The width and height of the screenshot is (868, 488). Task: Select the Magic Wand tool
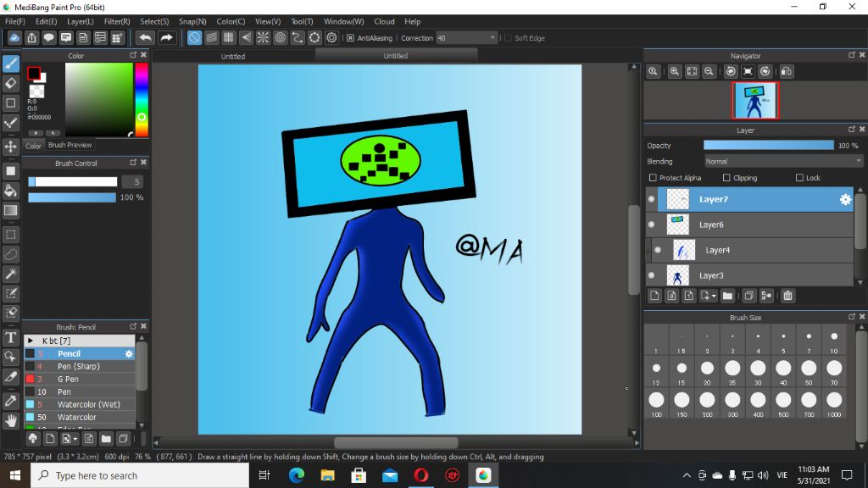click(x=11, y=274)
